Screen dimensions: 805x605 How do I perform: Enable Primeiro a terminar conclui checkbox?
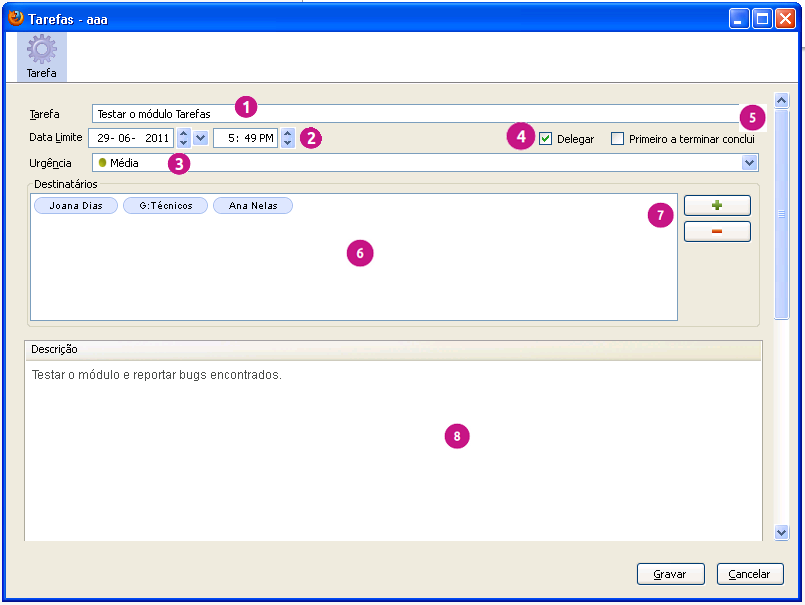[617, 139]
